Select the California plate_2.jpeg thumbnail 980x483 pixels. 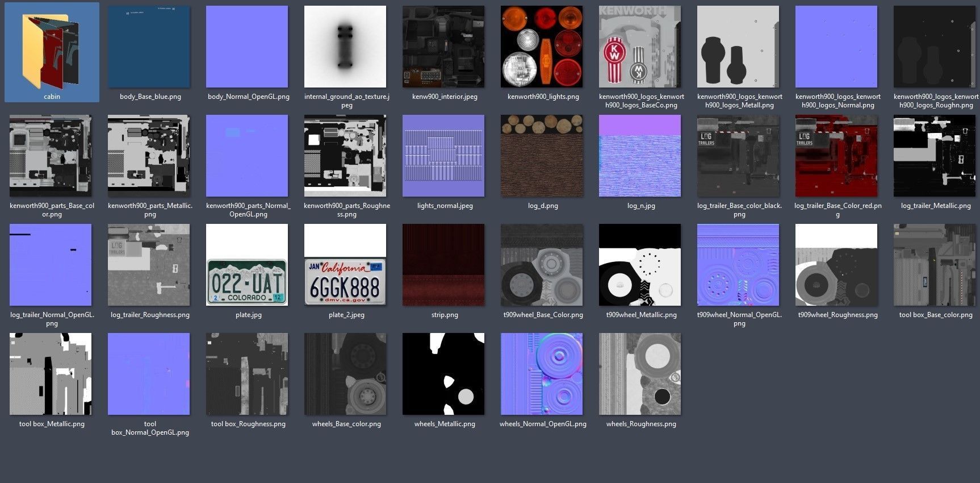345,265
